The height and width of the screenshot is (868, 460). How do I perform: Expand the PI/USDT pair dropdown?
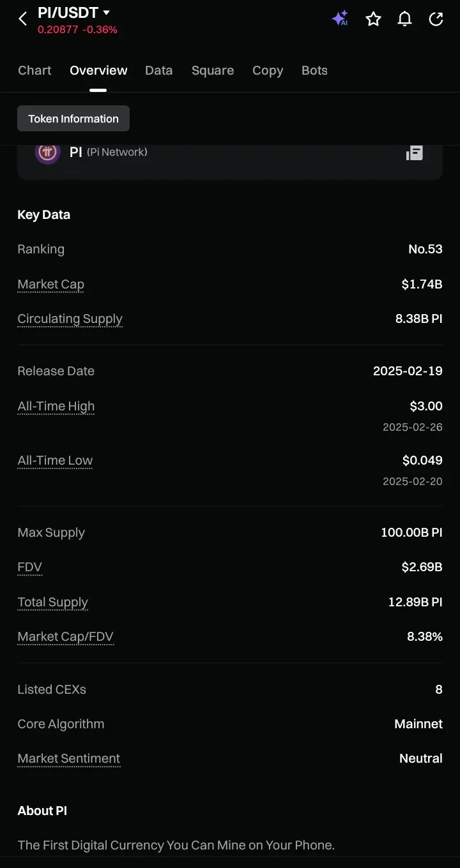click(106, 13)
